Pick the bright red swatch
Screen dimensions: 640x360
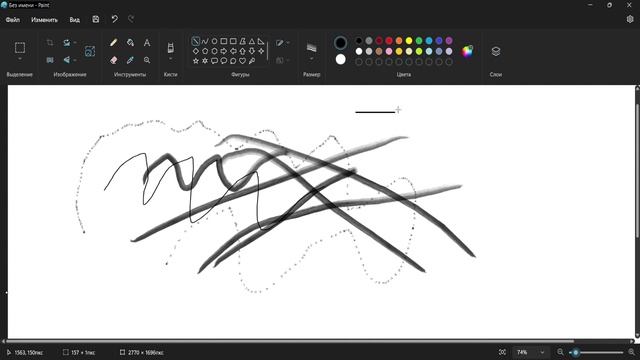(389, 40)
